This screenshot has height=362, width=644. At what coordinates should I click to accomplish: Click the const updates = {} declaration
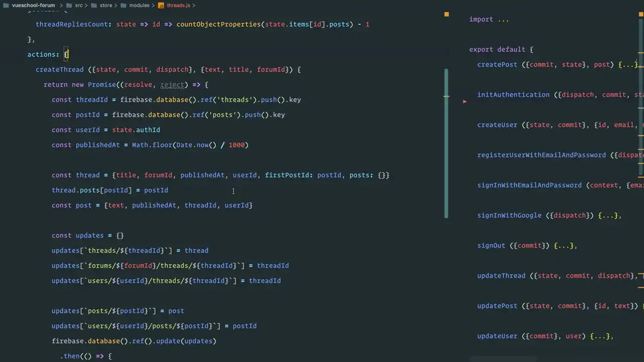click(x=88, y=235)
